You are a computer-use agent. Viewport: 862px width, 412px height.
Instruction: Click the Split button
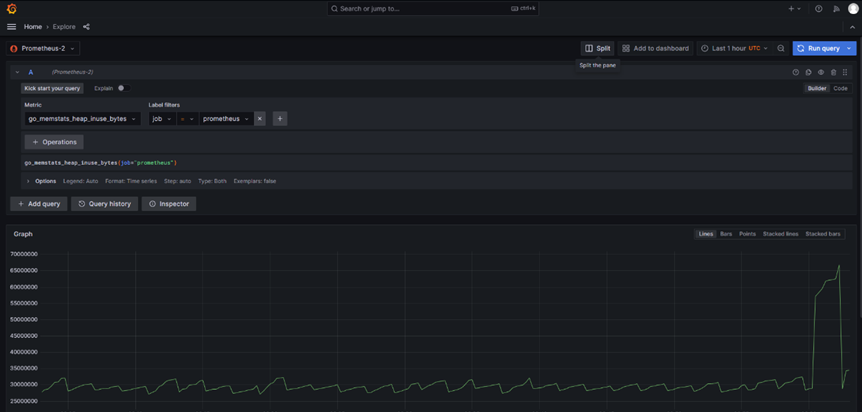(598, 48)
